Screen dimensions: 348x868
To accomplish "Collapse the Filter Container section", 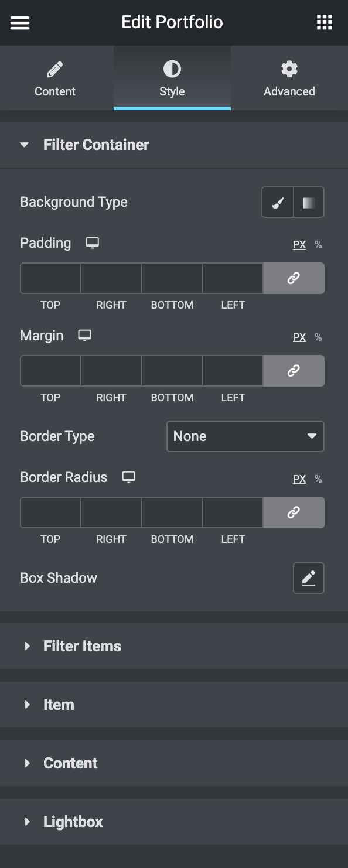I will (x=95, y=145).
